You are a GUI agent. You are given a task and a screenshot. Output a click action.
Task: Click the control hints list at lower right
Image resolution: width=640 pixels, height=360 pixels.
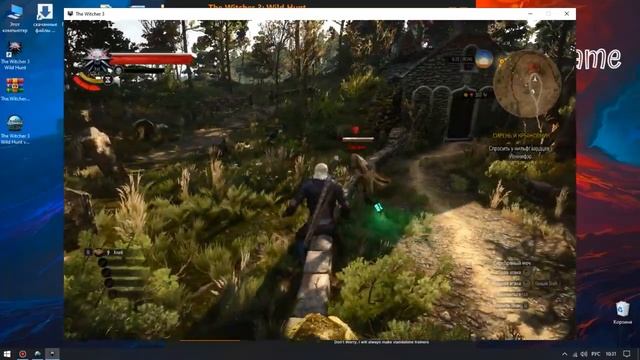(526, 284)
